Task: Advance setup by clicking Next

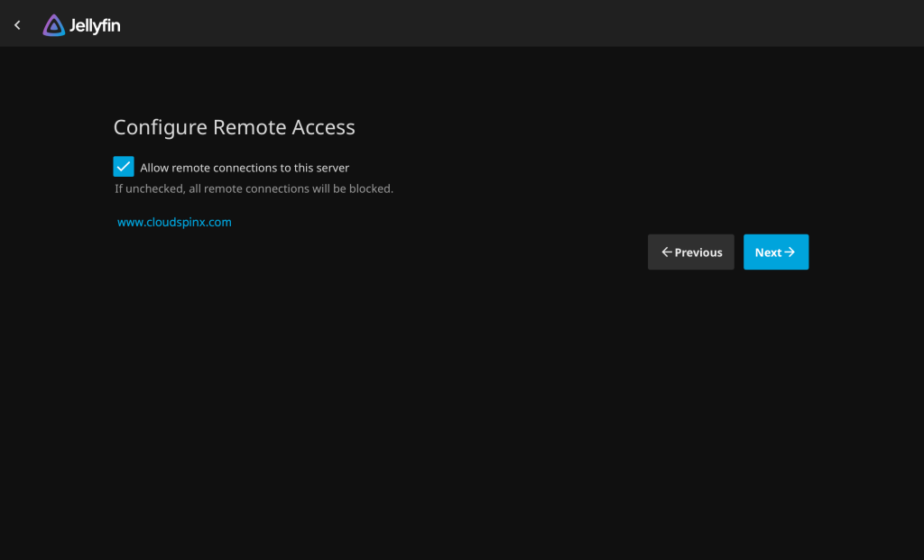Action: point(775,252)
